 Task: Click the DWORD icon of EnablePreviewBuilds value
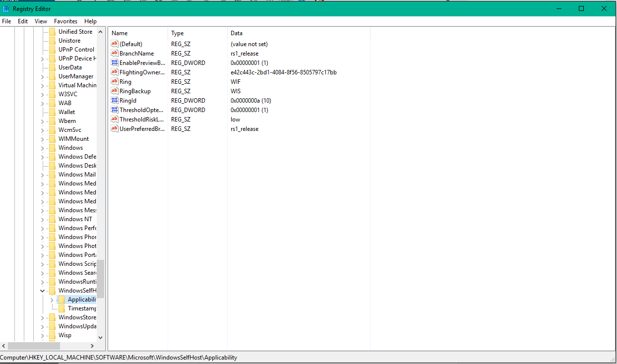[115, 62]
